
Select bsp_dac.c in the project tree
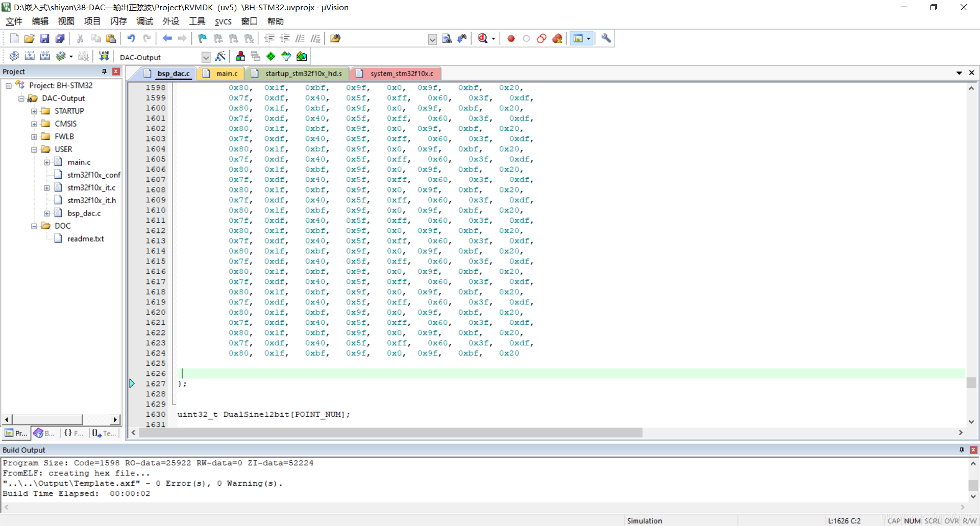click(84, 213)
